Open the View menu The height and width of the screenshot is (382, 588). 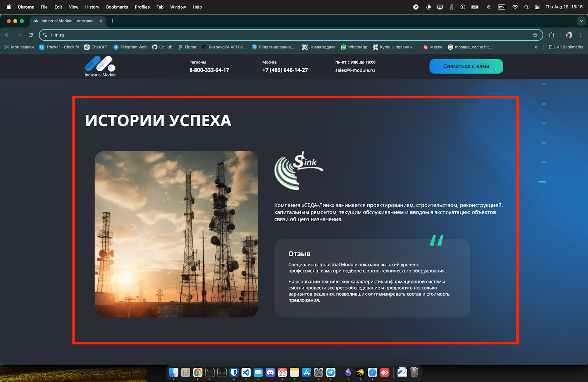point(73,7)
